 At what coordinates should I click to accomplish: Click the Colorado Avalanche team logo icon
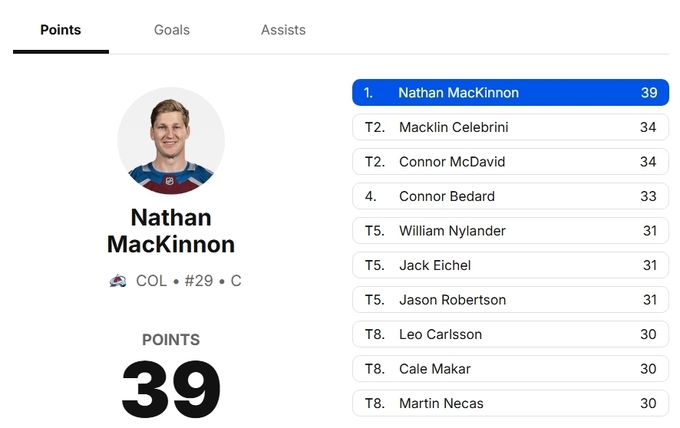[x=118, y=281]
